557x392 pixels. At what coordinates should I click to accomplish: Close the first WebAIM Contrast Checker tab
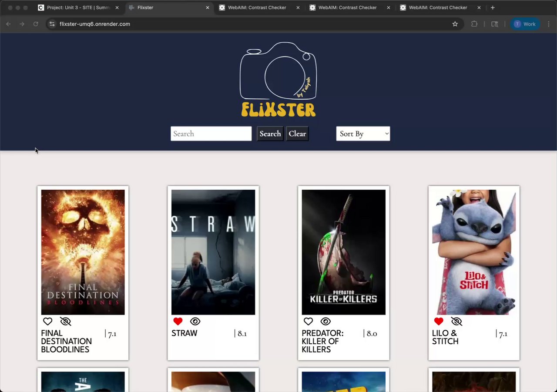coord(298,7)
